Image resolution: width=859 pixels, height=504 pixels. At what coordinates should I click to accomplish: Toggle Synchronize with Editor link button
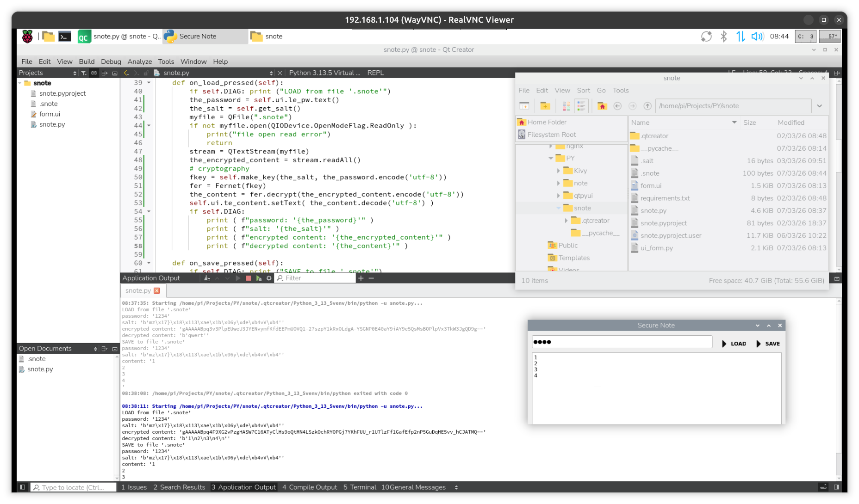tap(94, 73)
